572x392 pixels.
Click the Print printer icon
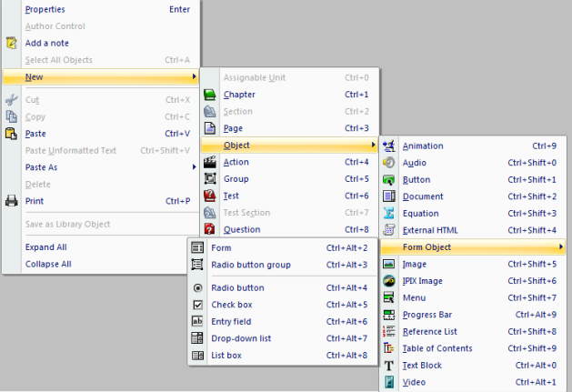[x=12, y=201]
